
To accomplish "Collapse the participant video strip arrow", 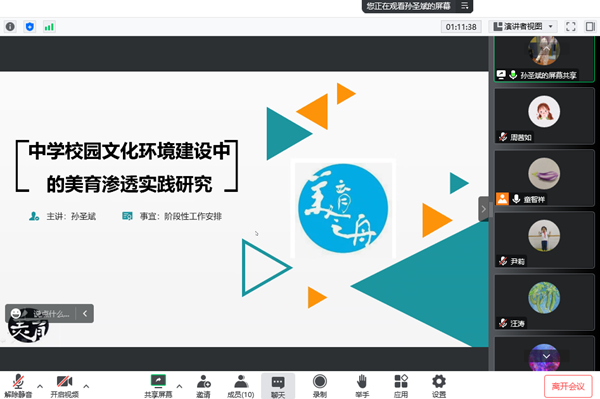I will 483,209.
